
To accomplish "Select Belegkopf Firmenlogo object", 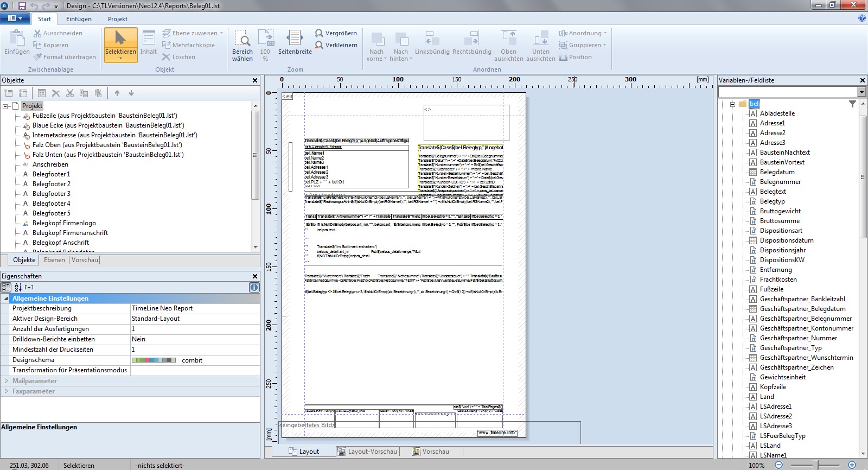I will pos(64,223).
